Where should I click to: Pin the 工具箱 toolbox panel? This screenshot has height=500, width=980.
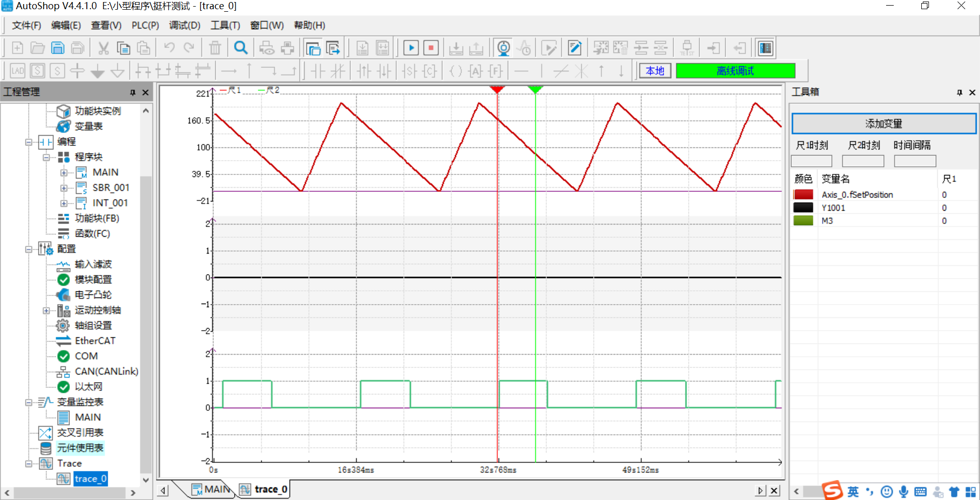coord(960,92)
